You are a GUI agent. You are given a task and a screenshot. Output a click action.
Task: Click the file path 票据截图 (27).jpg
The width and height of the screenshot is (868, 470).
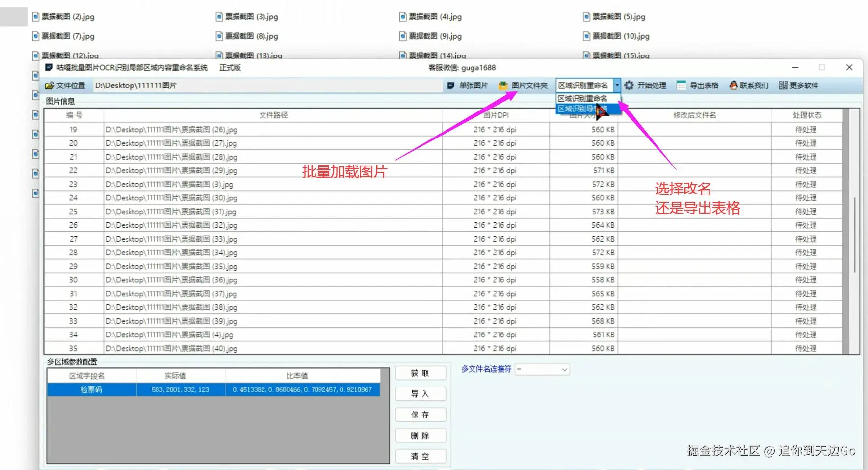[171, 143]
